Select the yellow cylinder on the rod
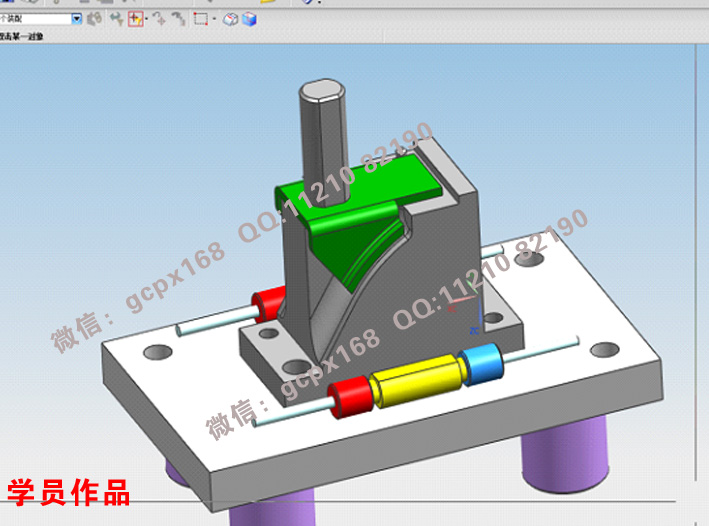Image resolution: width=709 pixels, height=526 pixels. tap(416, 381)
